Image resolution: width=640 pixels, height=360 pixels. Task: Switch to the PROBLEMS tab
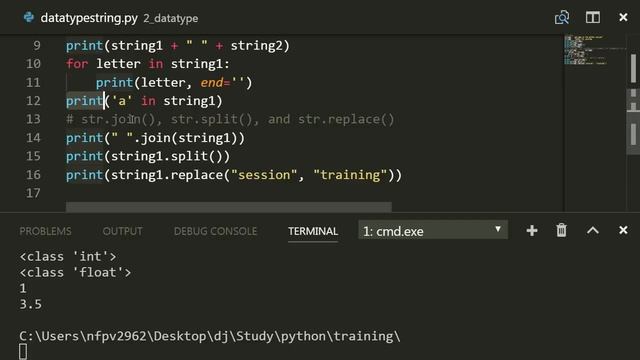[45, 231]
